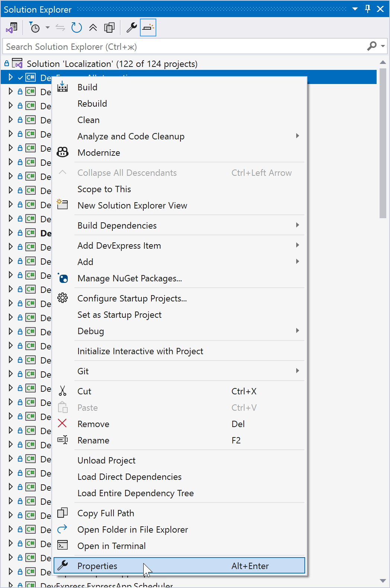Click the Collapse All toolbar icon
Viewport: 390px width, 588px height.
[93, 28]
